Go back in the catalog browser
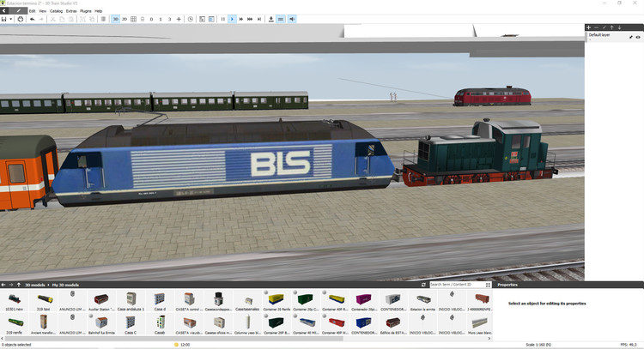This screenshot has width=644, height=349. [3, 285]
